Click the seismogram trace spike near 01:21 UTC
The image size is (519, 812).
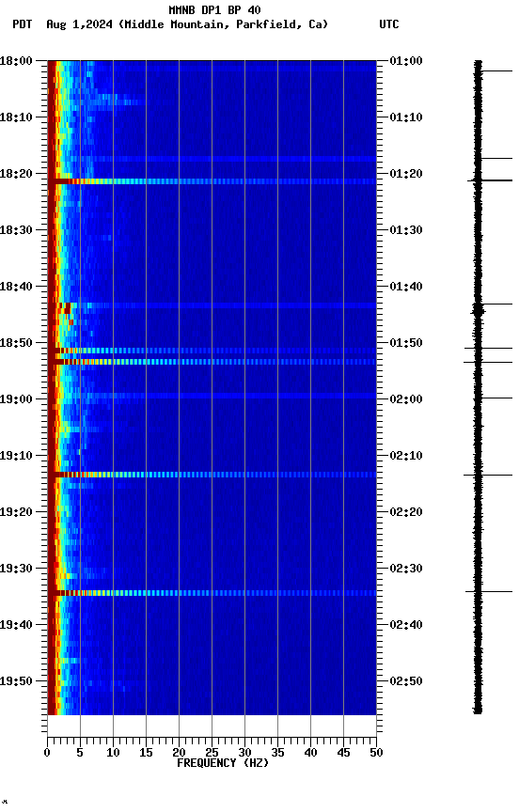pos(490,180)
